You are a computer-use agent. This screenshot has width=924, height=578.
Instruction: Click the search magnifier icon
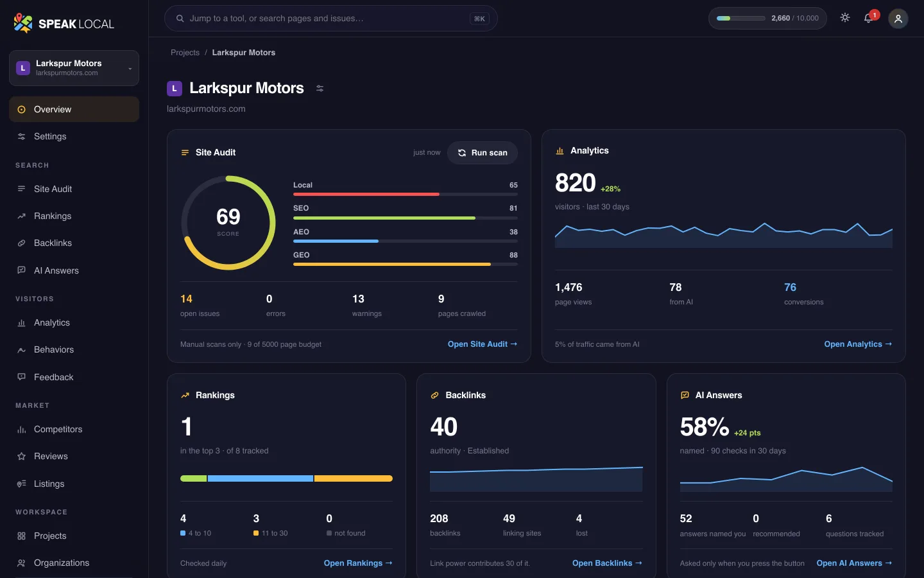click(180, 19)
